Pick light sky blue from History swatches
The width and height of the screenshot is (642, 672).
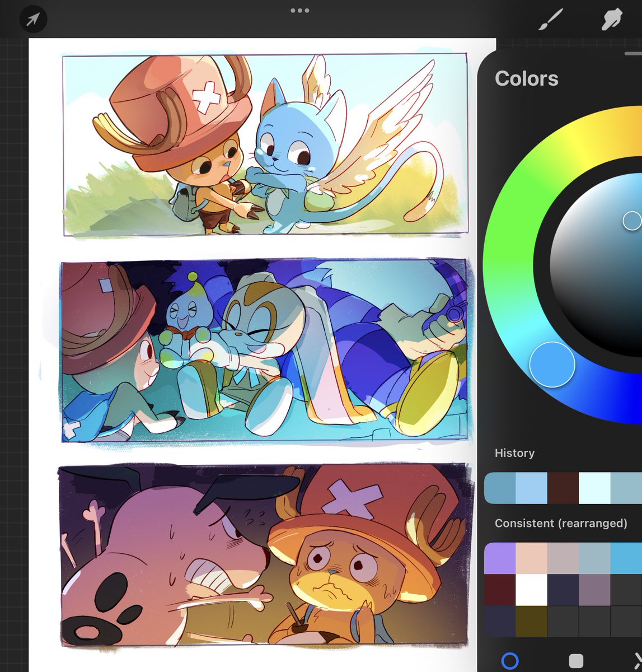(x=531, y=488)
